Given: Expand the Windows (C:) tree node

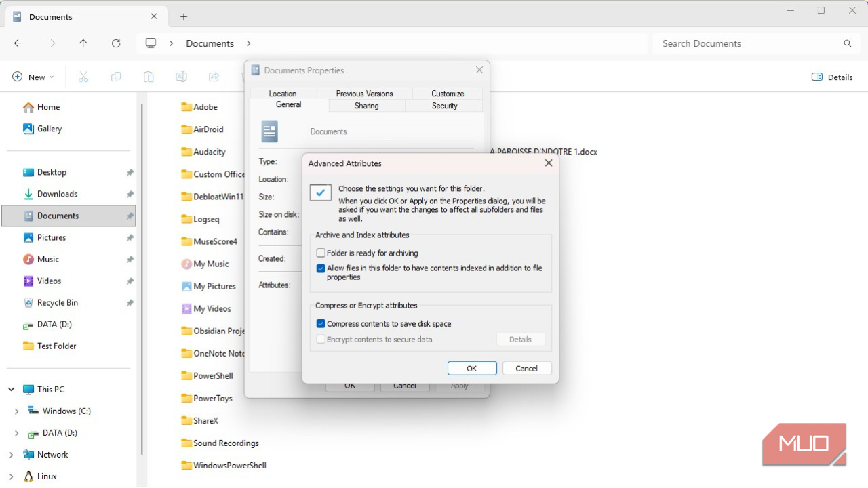Looking at the screenshot, I should point(17,411).
